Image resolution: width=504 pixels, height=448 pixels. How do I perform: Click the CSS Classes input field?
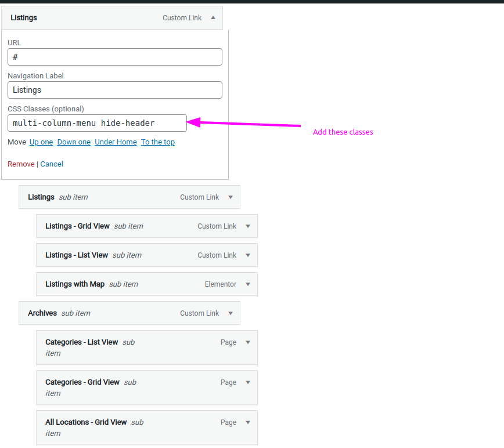[x=97, y=123]
